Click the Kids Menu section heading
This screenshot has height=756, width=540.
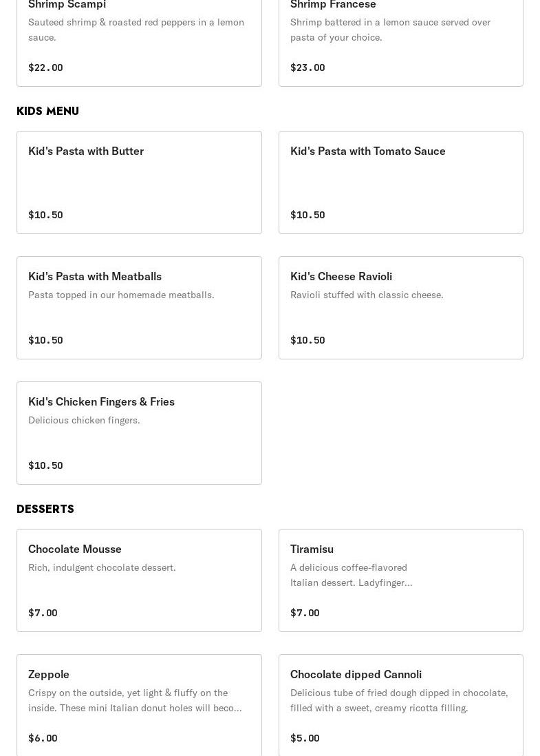coord(47,111)
